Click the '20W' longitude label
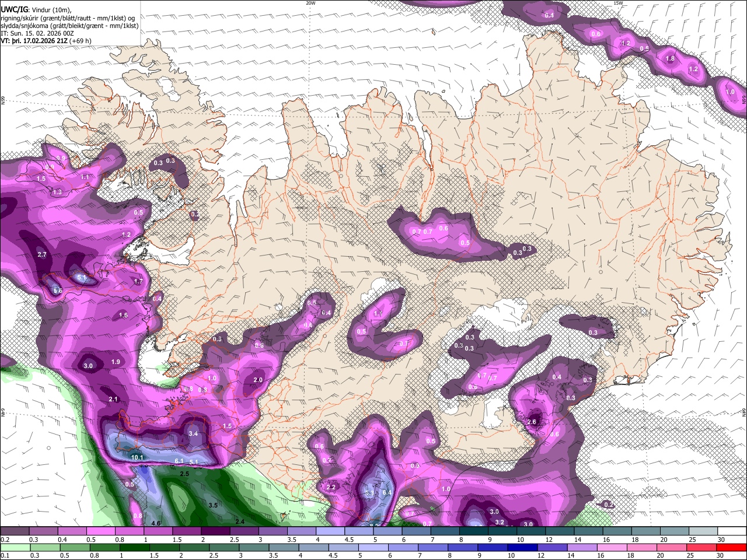This screenshot has width=747, height=560. [310, 3]
